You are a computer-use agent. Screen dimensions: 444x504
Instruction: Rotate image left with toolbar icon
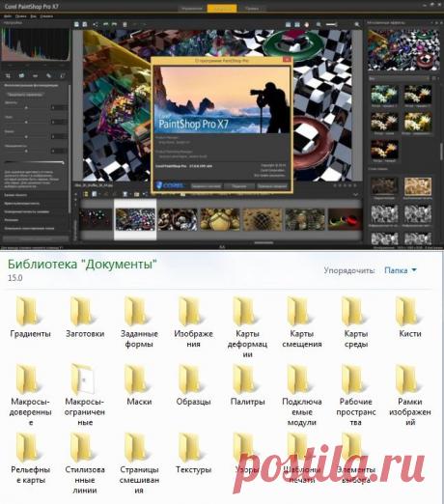click(x=105, y=24)
